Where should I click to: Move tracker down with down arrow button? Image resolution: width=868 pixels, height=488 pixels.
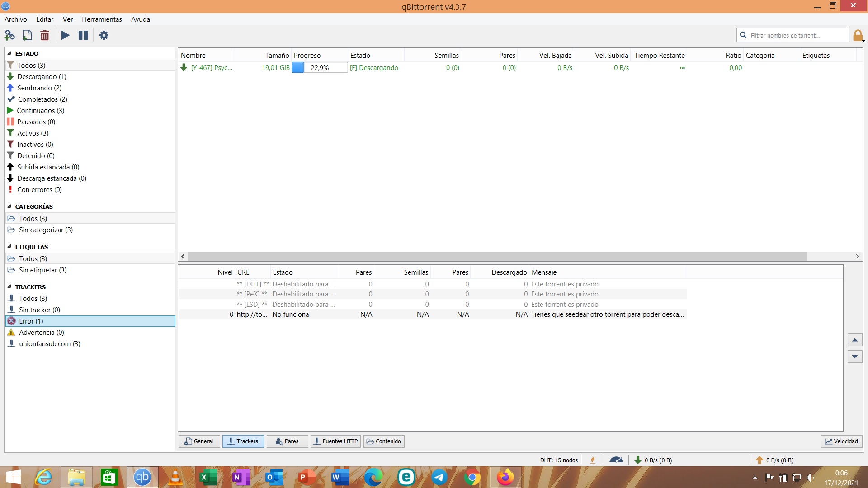click(x=854, y=357)
